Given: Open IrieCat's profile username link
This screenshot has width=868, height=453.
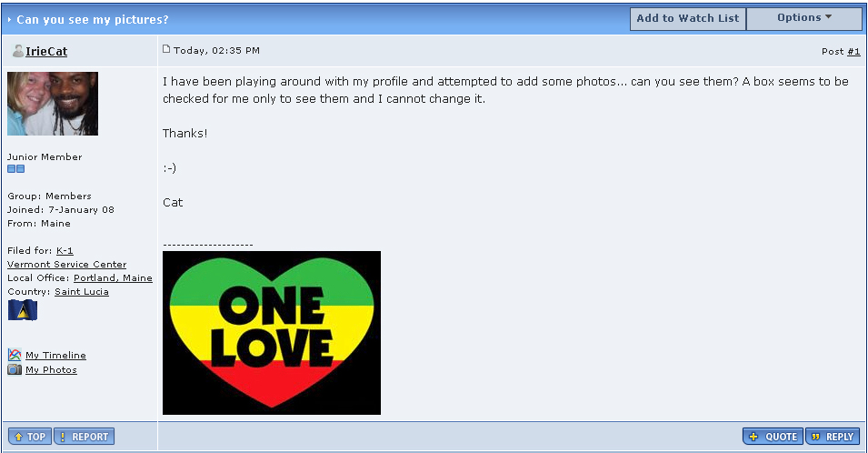Looking at the screenshot, I should tap(46, 52).
